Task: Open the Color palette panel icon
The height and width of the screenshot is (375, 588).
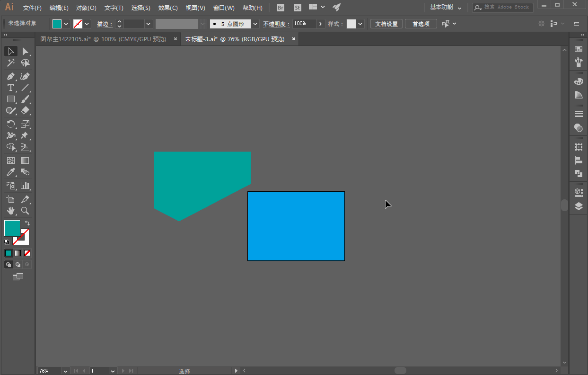Action: pyautogui.click(x=578, y=82)
